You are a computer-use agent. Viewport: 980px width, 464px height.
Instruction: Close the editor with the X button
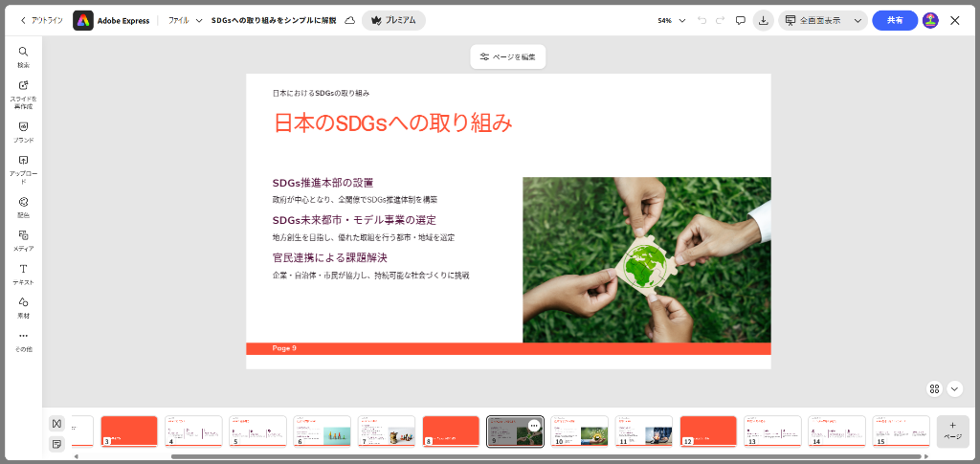(x=955, y=21)
